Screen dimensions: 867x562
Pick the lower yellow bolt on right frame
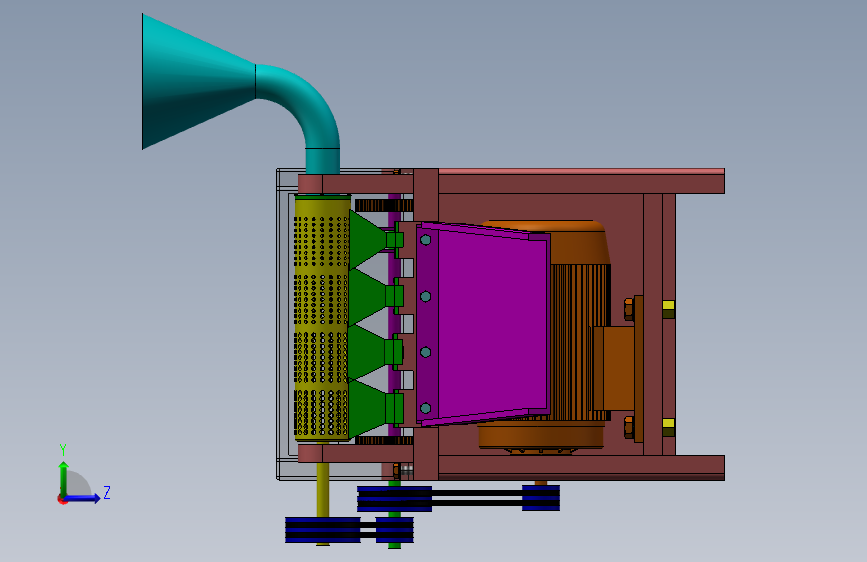[668, 427]
